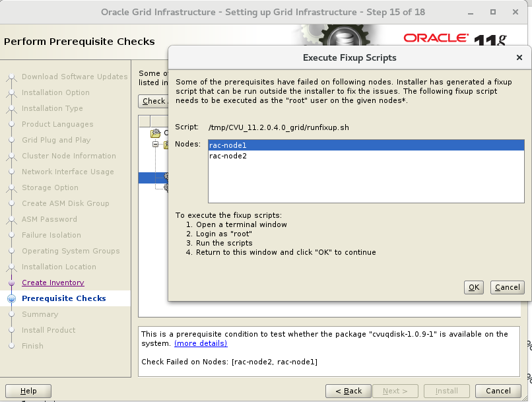Click the Prerequisite Checks step bullet icon
The height and width of the screenshot is (402, 532).
[11, 298]
